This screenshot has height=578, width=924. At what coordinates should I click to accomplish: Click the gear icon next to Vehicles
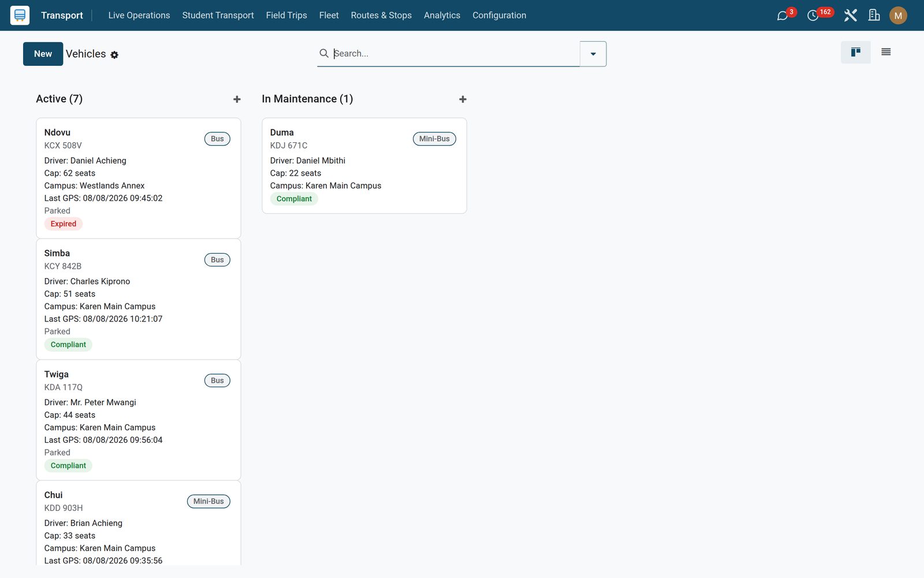click(114, 55)
